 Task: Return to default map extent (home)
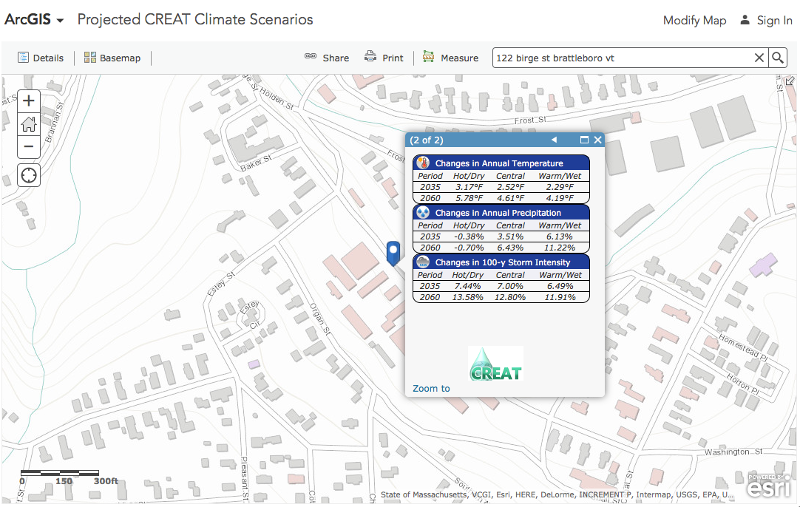29,124
